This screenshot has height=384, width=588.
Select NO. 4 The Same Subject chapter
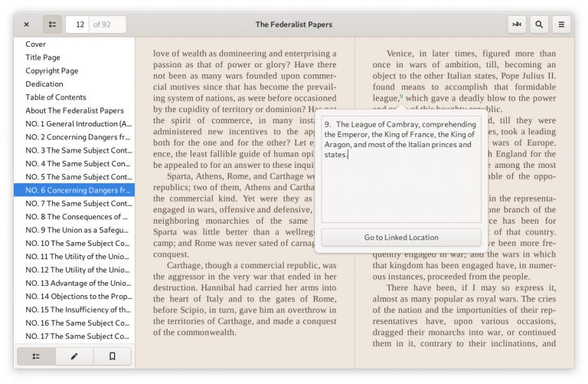[x=74, y=164]
